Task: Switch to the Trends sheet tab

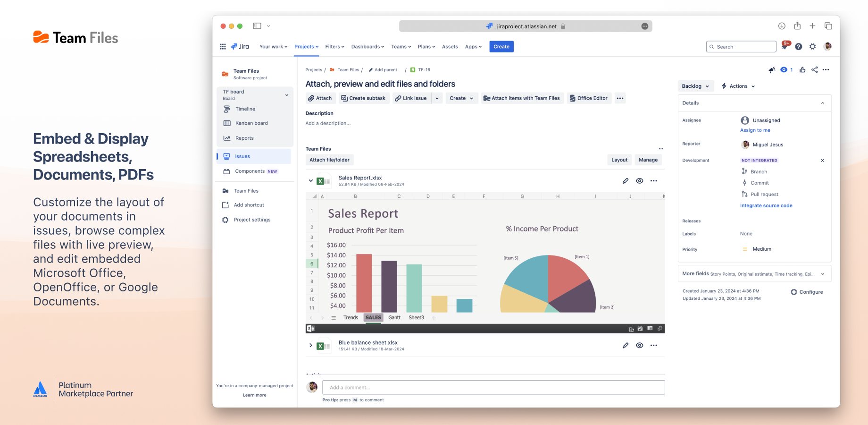Action: pyautogui.click(x=351, y=318)
